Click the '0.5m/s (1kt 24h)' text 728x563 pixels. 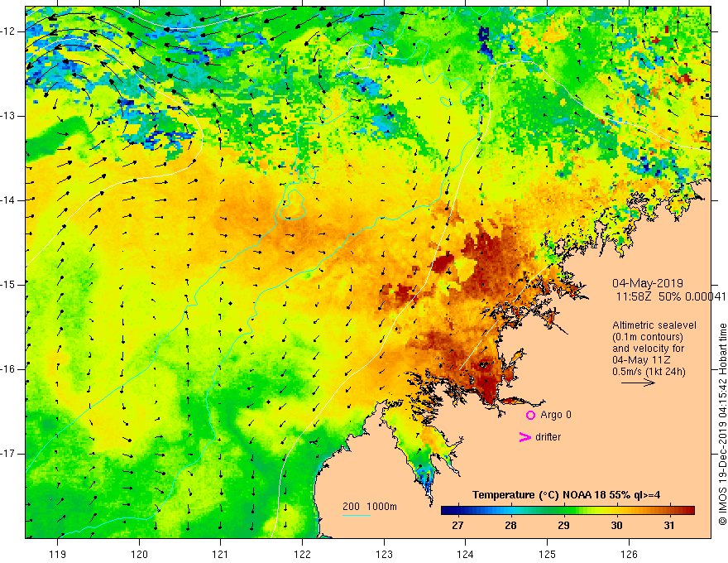pos(649,372)
